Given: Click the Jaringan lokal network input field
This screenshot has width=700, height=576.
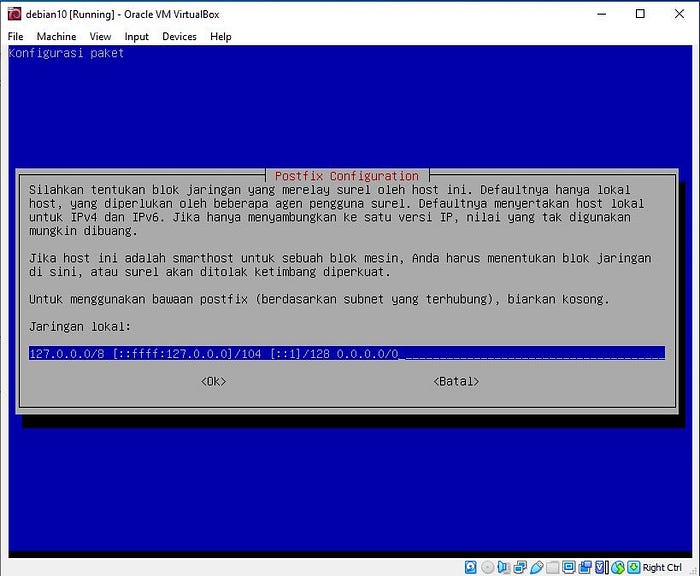Looking at the screenshot, I should (347, 354).
